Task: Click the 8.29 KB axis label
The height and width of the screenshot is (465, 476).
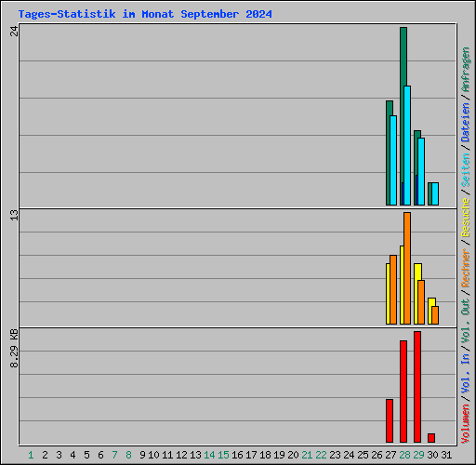Action: pos(14,348)
